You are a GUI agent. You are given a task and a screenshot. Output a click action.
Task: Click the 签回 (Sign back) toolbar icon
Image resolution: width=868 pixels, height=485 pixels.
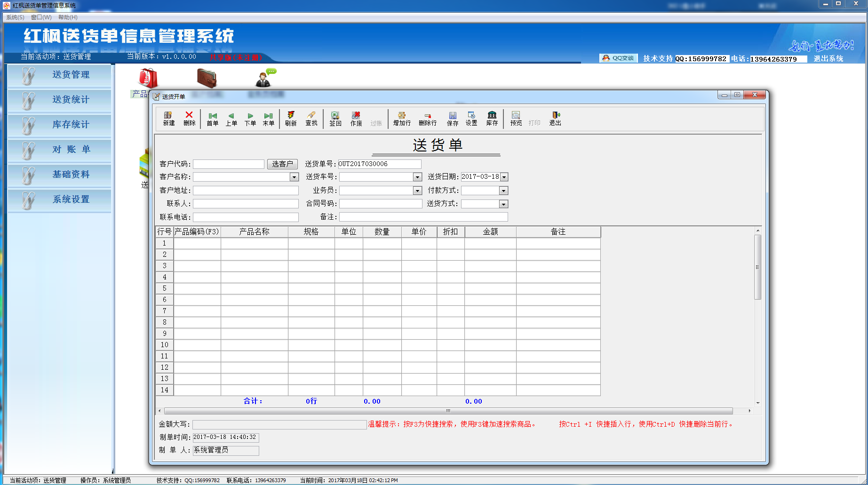pyautogui.click(x=335, y=119)
